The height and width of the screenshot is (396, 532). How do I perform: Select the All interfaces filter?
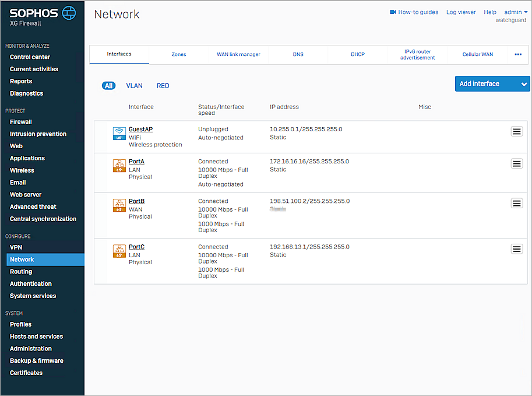(108, 86)
